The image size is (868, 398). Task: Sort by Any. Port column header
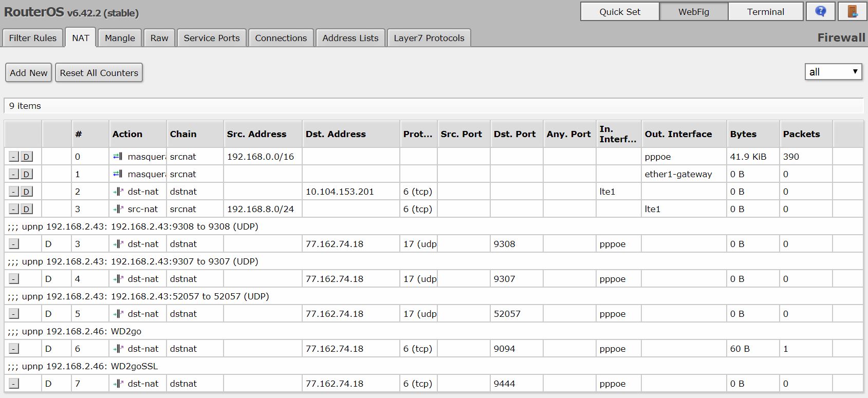tap(570, 134)
